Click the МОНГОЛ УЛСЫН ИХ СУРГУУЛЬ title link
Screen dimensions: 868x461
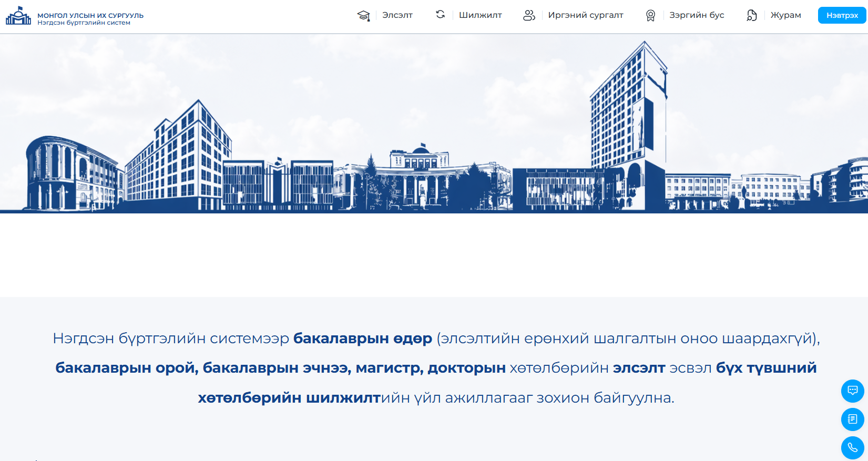click(x=90, y=15)
